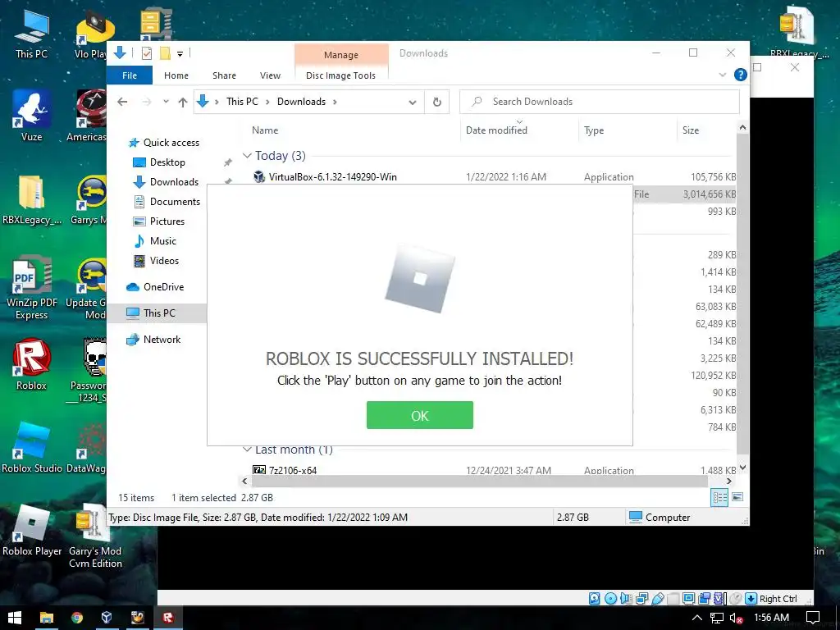Go up one folder level
840x630 pixels.
183,102
